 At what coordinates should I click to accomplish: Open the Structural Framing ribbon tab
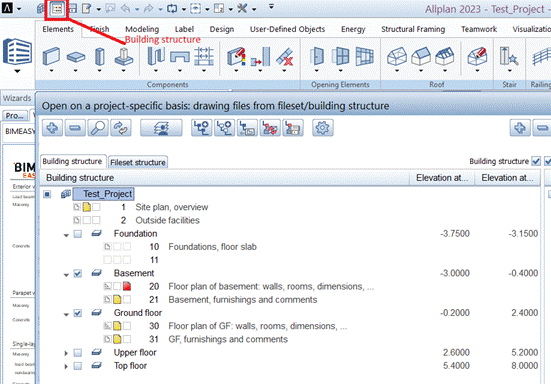(413, 29)
